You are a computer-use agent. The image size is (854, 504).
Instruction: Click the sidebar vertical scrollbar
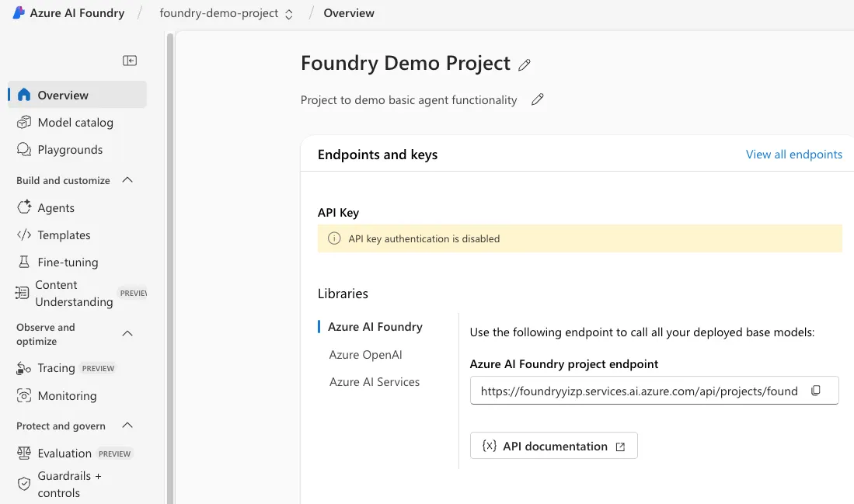tap(170, 264)
